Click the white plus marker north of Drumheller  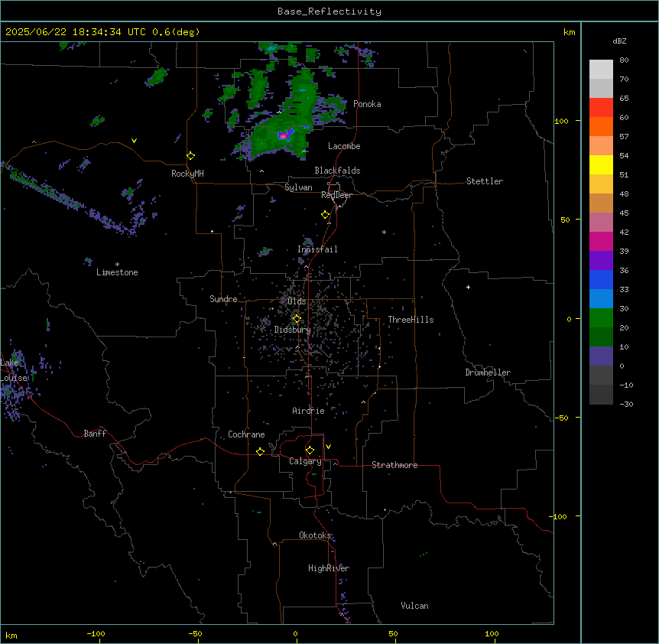(468, 287)
